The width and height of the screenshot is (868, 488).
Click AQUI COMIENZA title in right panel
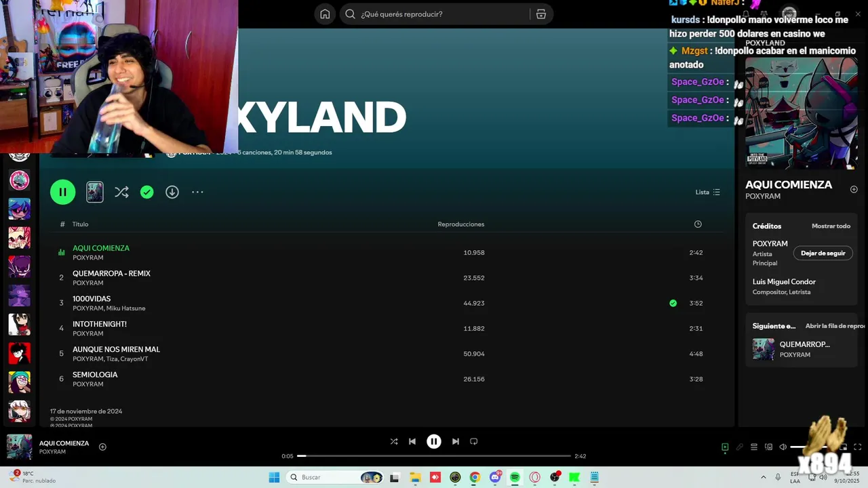pos(788,184)
